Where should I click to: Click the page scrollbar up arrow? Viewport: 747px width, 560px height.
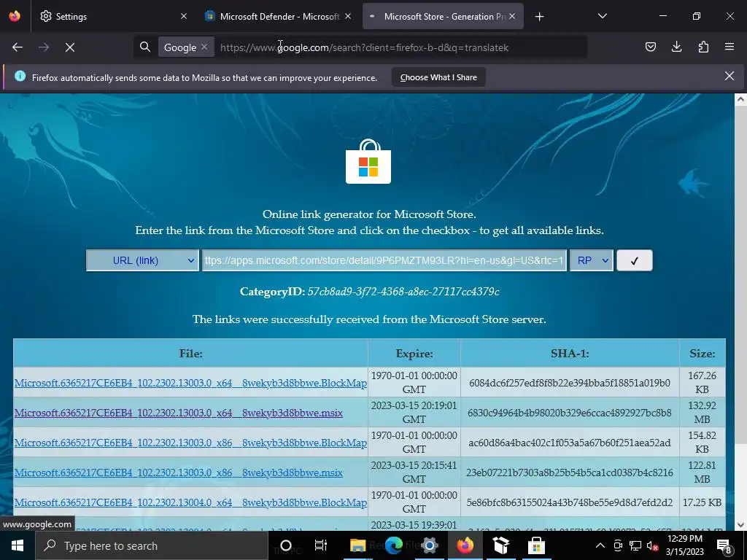pos(740,99)
